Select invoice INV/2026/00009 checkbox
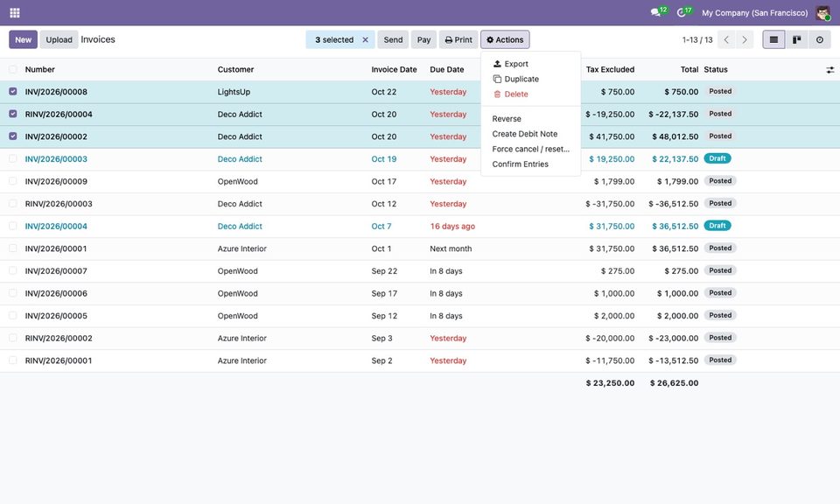Screen dimensions: 840x504 (x=13, y=182)
